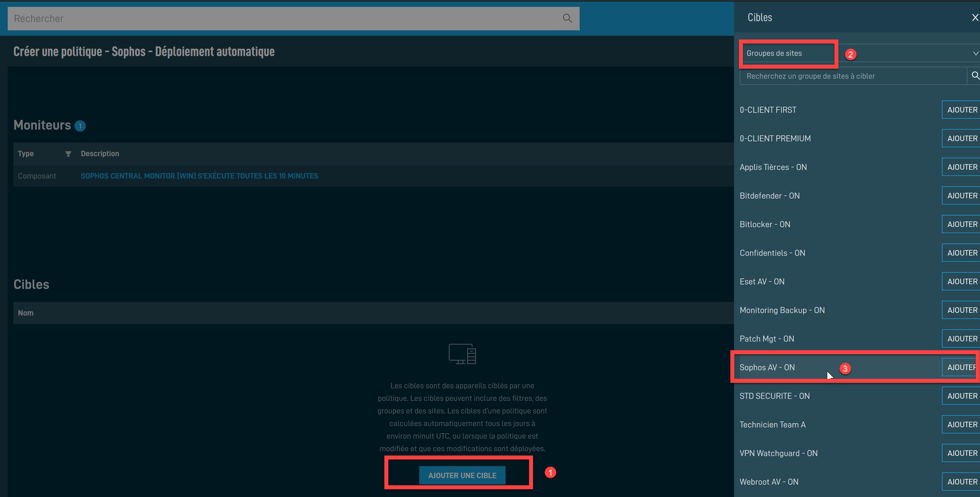Click the site group search magnifier icon
Viewport: 980px width, 497px height.
coord(975,76)
